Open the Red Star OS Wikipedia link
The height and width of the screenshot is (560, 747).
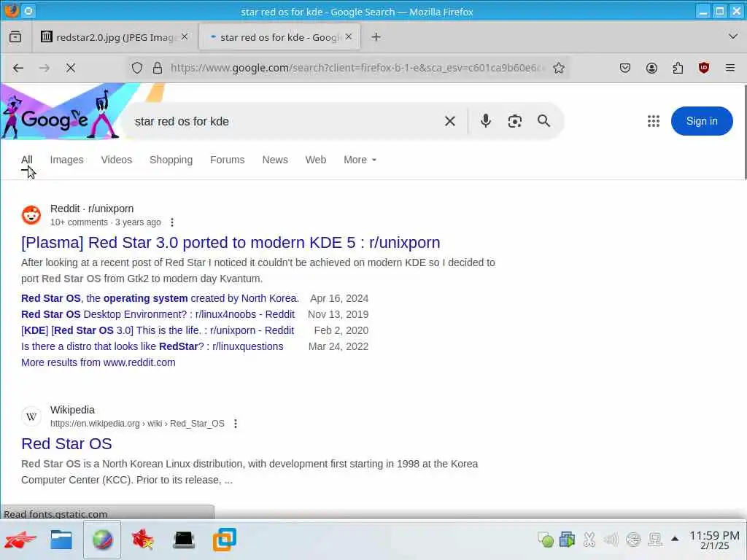(66, 444)
